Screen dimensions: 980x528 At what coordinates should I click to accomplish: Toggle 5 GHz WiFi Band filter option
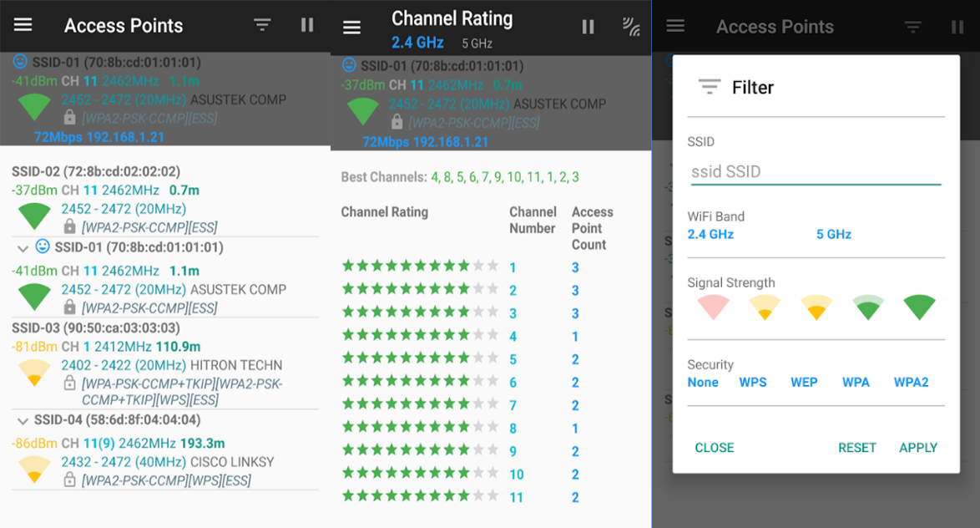pyautogui.click(x=833, y=235)
